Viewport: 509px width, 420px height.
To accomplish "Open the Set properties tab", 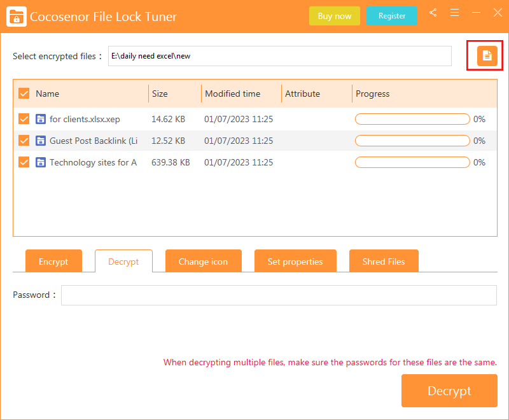I will click(x=295, y=261).
